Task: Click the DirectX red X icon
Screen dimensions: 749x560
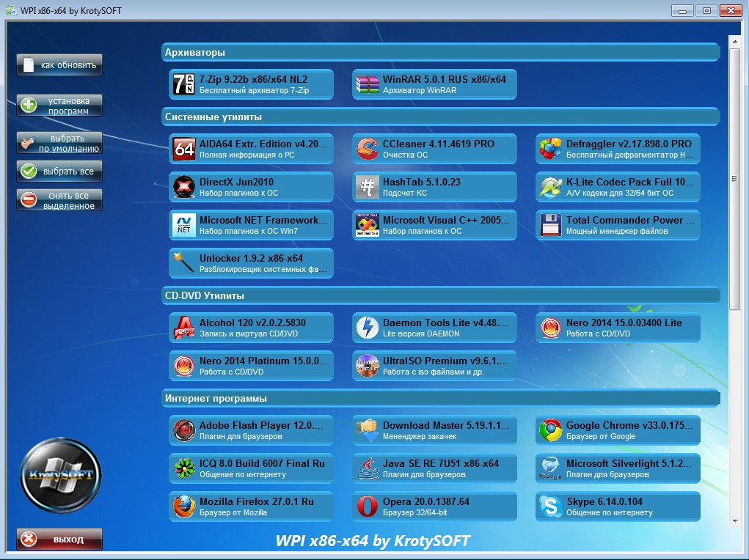Action: pos(184,187)
